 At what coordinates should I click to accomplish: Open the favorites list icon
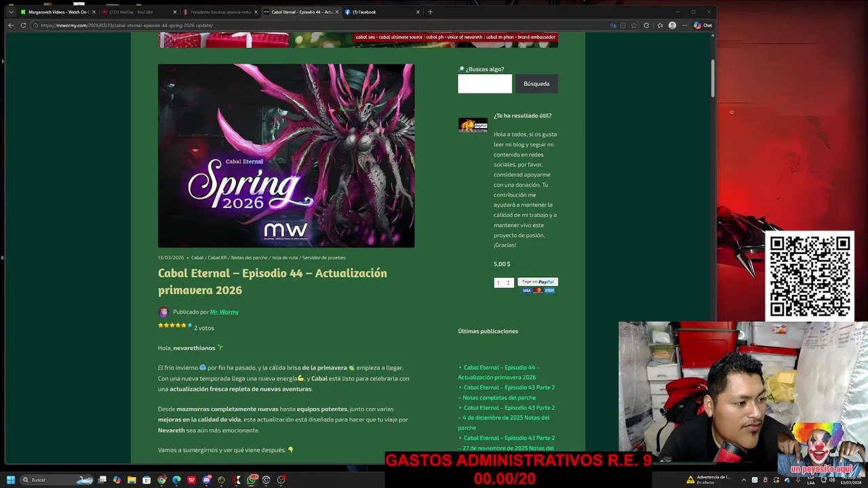click(x=660, y=25)
